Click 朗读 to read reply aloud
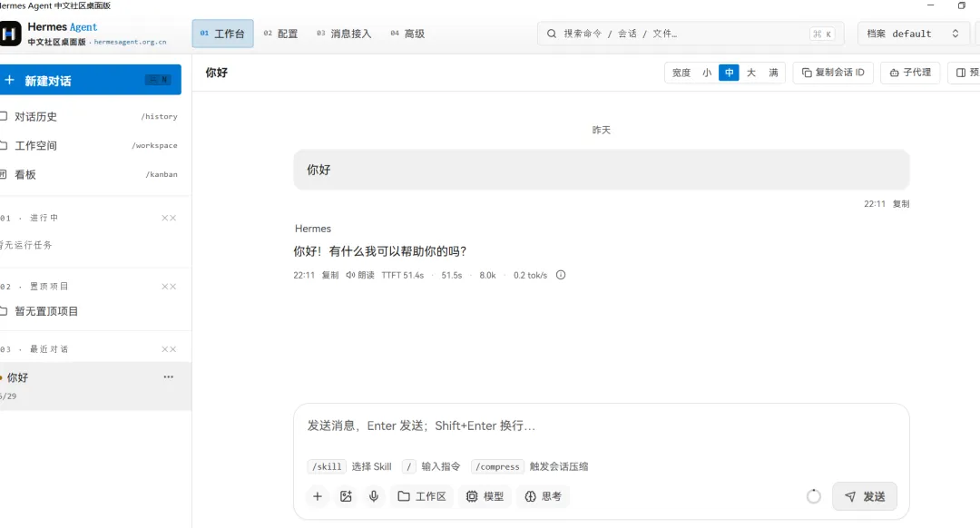Screen dimensions: 980x528 coord(360,275)
